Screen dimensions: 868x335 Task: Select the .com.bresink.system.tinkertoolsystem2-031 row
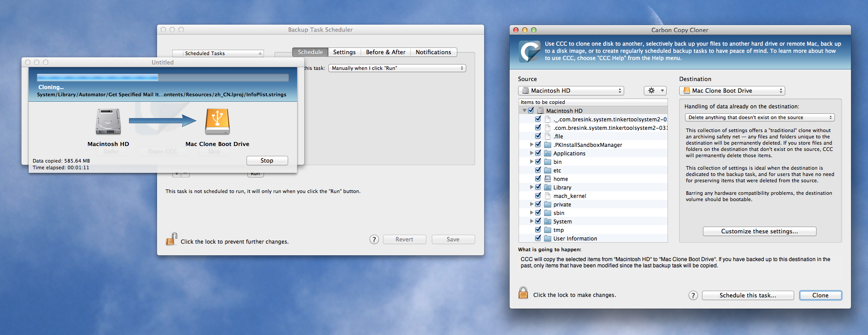point(593,128)
